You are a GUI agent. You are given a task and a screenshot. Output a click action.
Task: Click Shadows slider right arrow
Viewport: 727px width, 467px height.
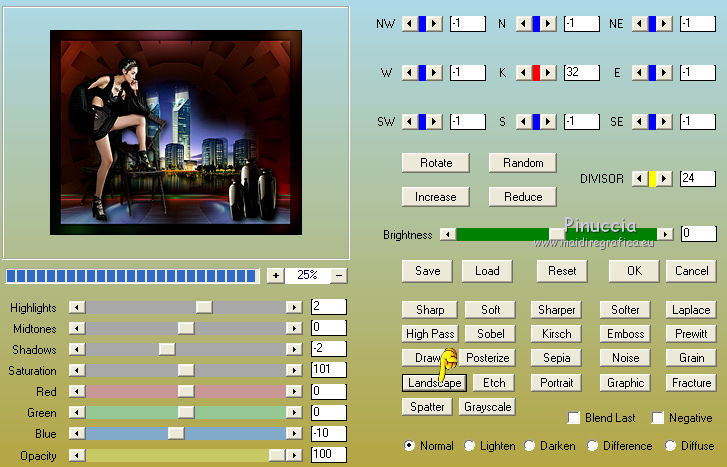coord(294,349)
